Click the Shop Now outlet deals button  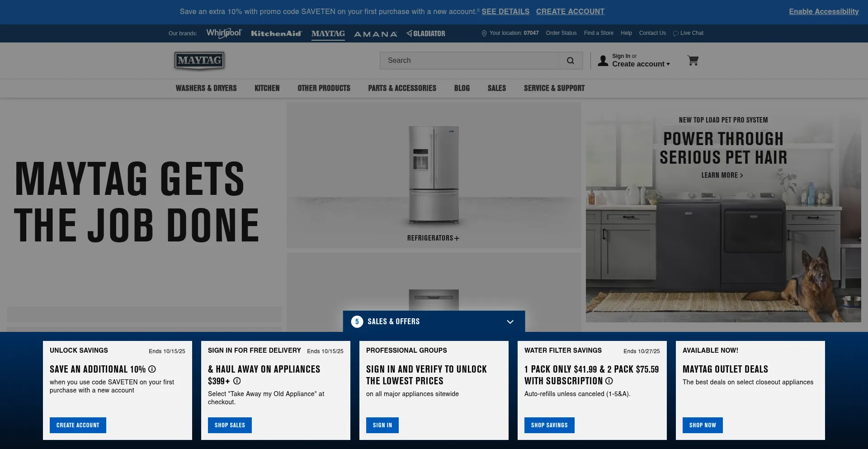[702, 425]
